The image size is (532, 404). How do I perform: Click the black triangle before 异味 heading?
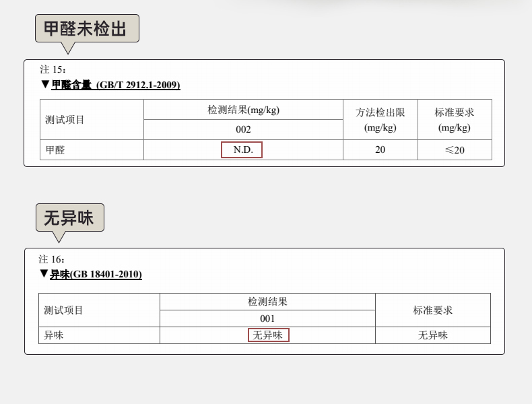point(44,274)
